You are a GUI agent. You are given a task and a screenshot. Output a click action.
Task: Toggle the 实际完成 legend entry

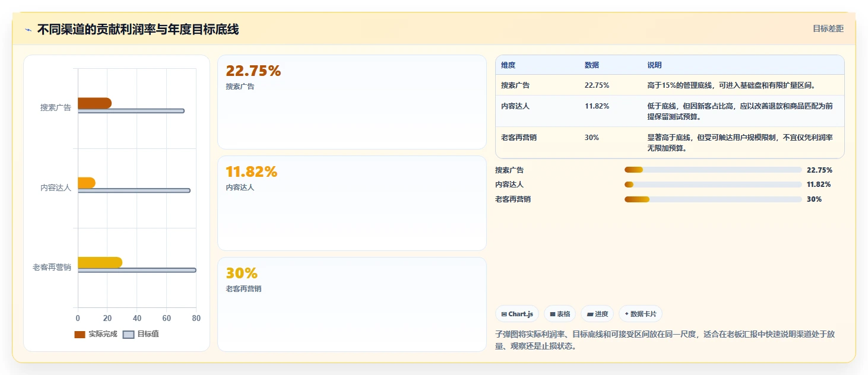(96, 334)
